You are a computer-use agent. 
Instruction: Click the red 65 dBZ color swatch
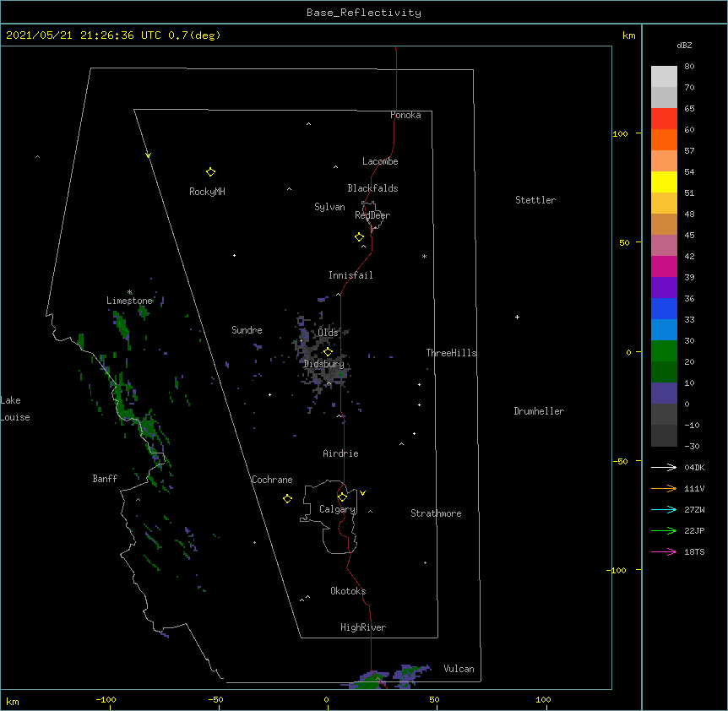click(664, 119)
